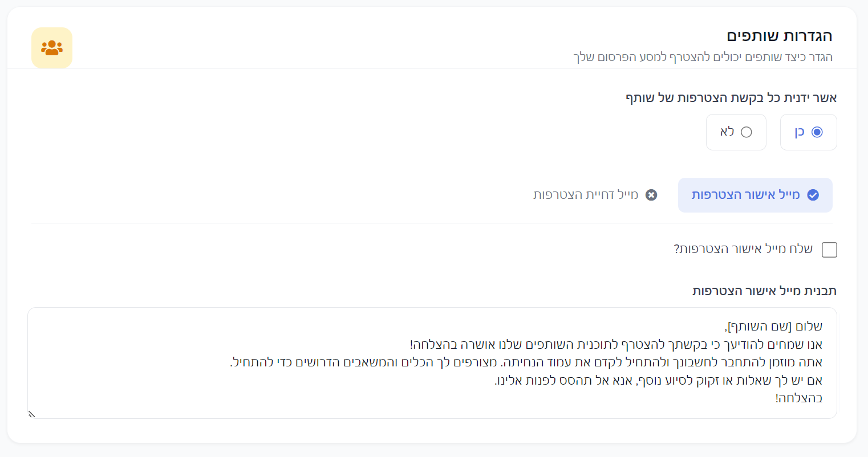Click X-circle icon on rejection email tab
868x457 pixels.
point(651,195)
